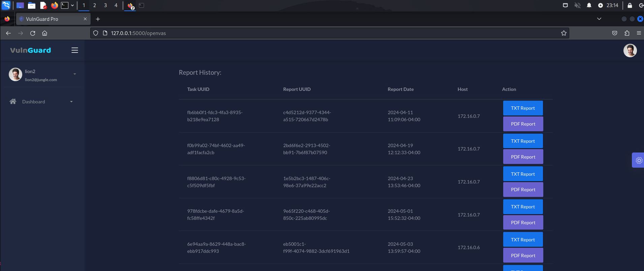The width and height of the screenshot is (644, 271).
Task: Click Task UUID 6e94aa9a-8629-448a-bac8-ebb917ddc993
Action: 217,247
